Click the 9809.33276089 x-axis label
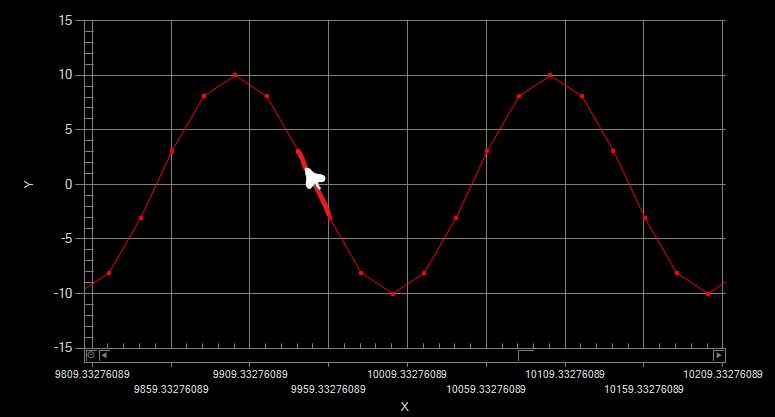The height and width of the screenshot is (417, 775). [x=92, y=374]
